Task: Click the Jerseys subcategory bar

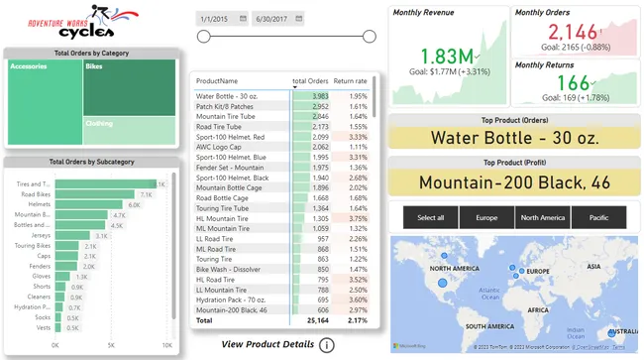Action: [x=72, y=235]
